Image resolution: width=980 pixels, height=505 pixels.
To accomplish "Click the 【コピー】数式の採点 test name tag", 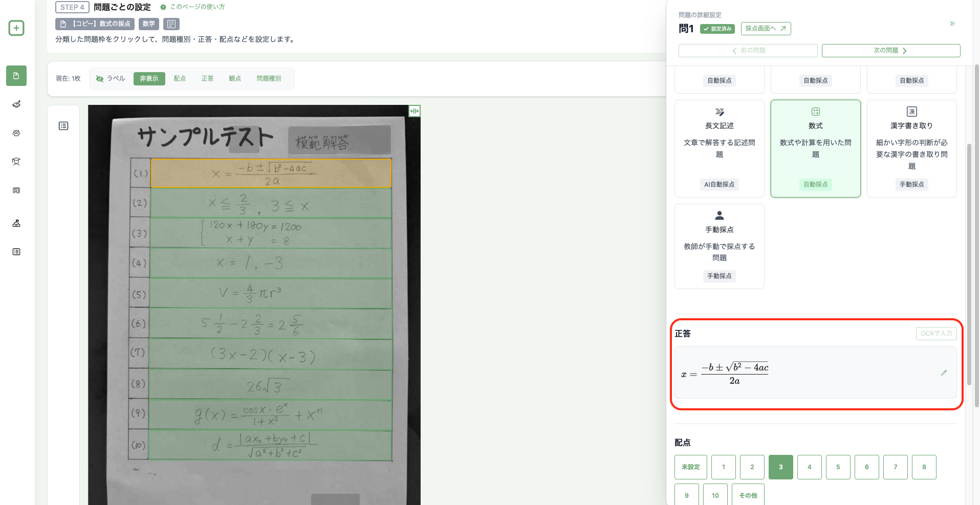I will coord(95,24).
